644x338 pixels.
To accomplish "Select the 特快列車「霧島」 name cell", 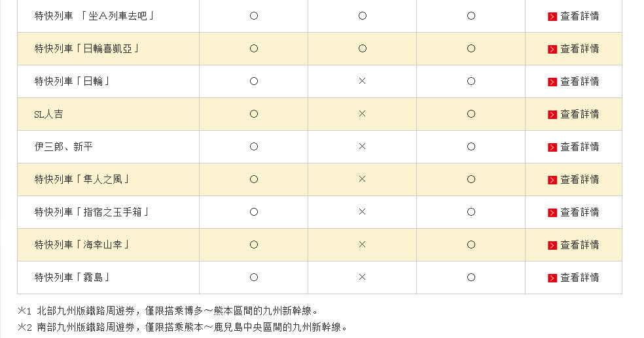I will tap(72, 278).
